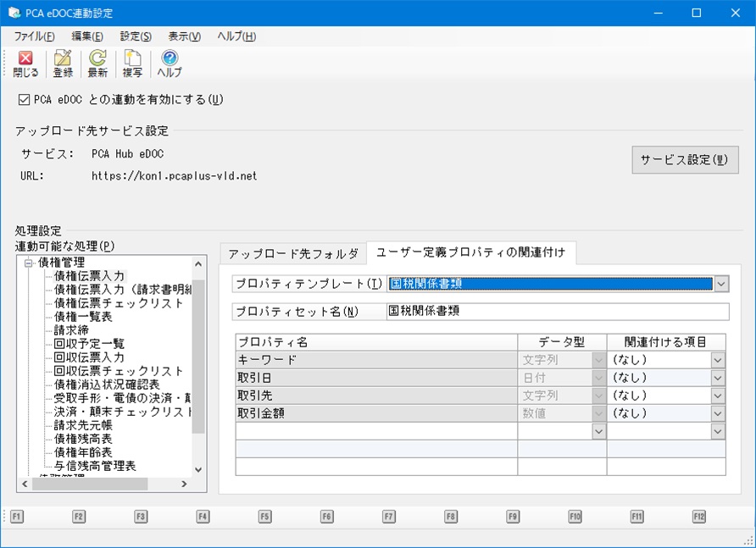Click the PCA eDOC title bar app icon
This screenshot has height=548, width=756.
click(14, 13)
